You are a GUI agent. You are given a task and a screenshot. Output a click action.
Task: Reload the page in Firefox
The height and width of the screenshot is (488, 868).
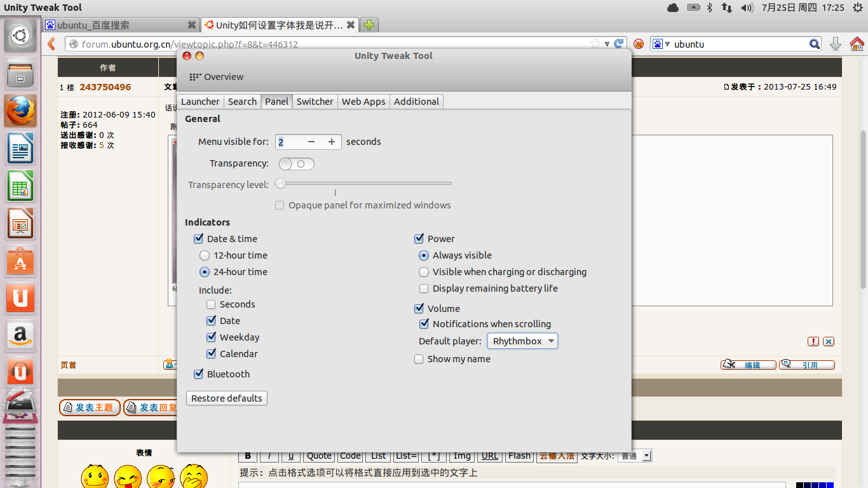[x=618, y=44]
